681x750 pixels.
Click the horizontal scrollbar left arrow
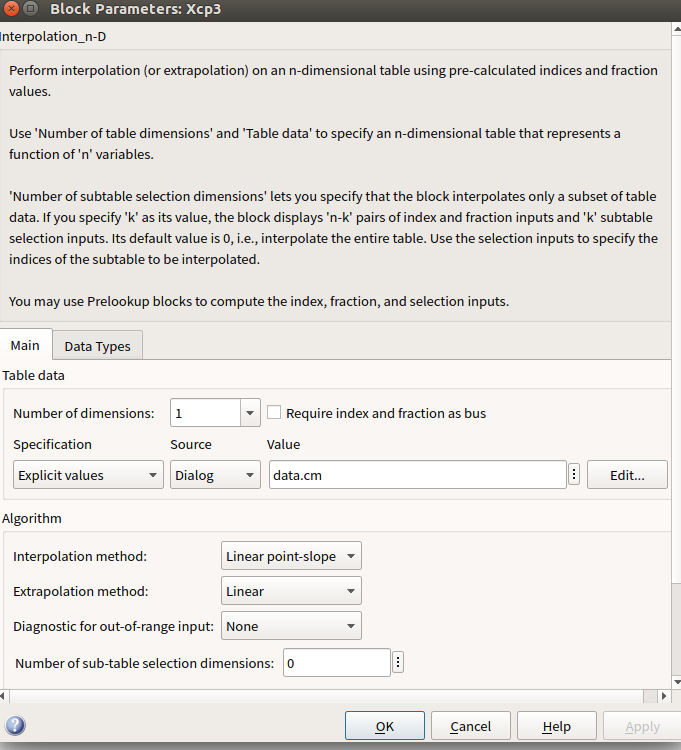[3, 696]
